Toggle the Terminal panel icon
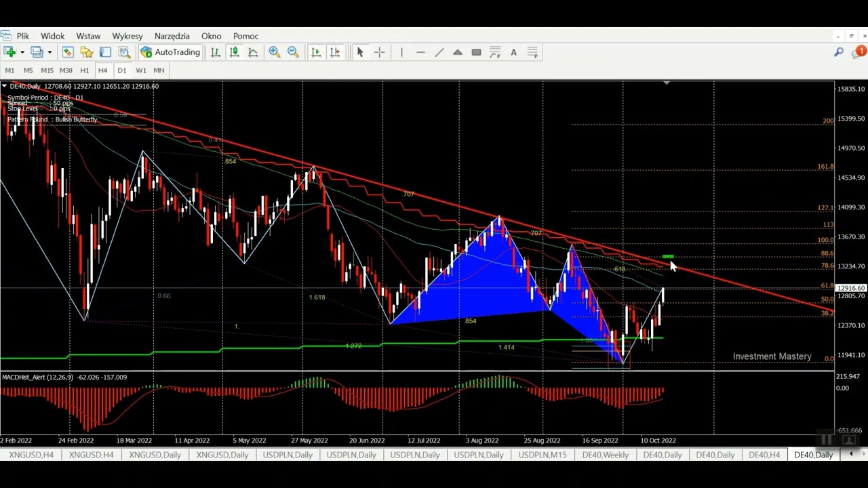This screenshot has width=868, height=488. 106,52
